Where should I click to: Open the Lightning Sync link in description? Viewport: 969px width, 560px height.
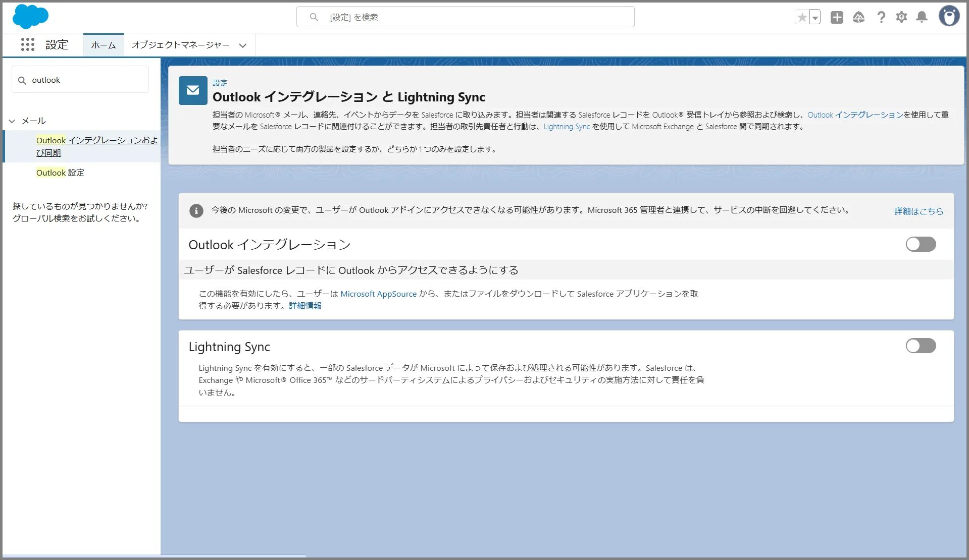click(x=567, y=127)
